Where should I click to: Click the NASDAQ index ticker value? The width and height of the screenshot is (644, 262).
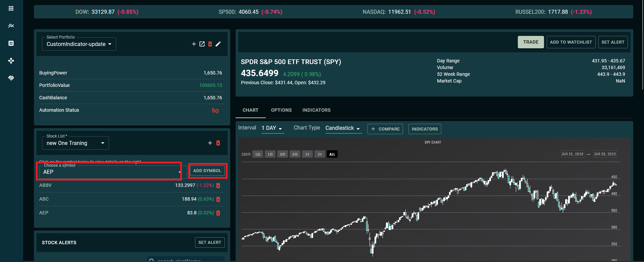click(400, 12)
